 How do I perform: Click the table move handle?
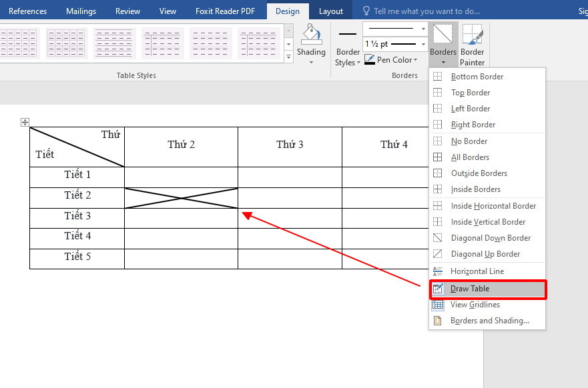point(25,122)
